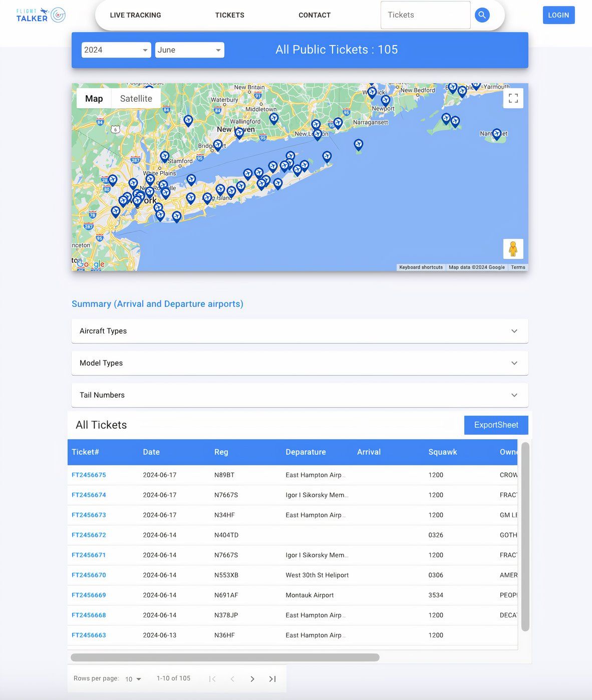The width and height of the screenshot is (592, 700).
Task: Click the Flight Talker logo
Action: [x=41, y=15]
